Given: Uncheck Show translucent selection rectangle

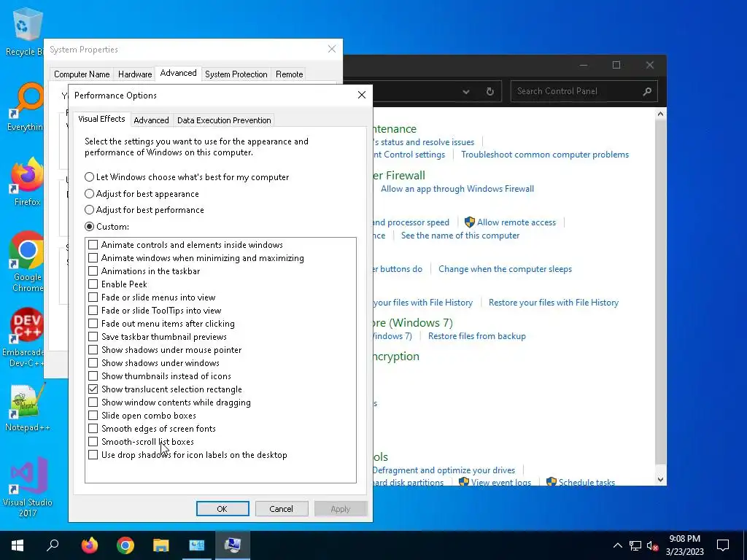Looking at the screenshot, I should 93,389.
